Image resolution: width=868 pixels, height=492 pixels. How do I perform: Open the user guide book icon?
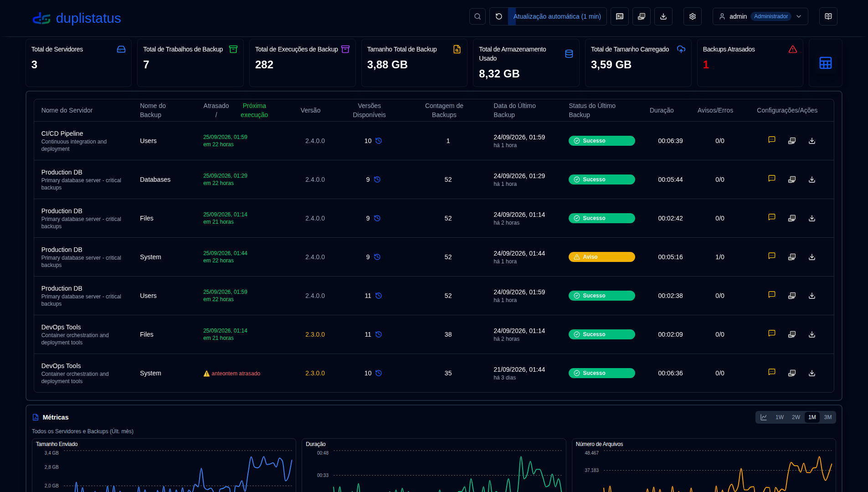(x=828, y=16)
